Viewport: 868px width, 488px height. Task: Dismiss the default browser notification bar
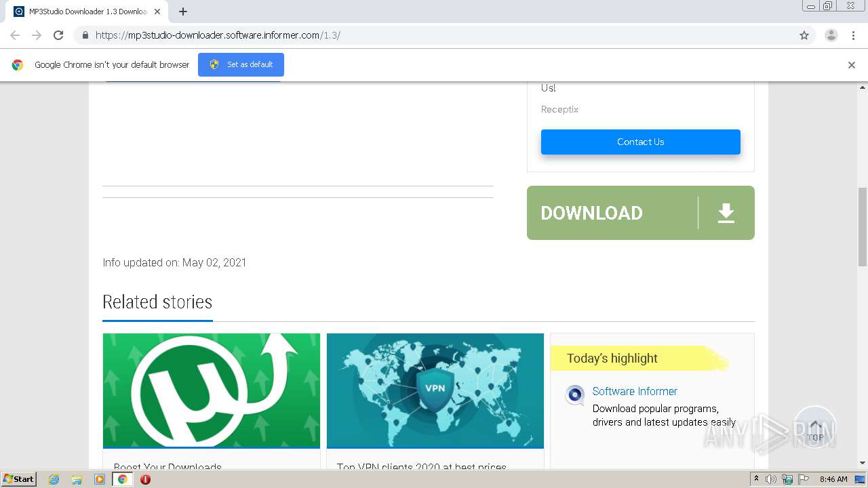tap(852, 65)
